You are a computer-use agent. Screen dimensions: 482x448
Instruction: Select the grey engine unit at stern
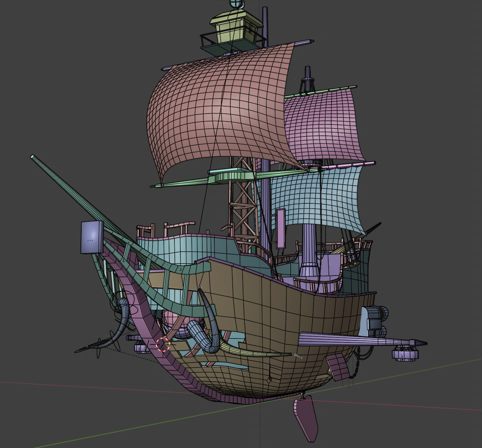pos(373,320)
